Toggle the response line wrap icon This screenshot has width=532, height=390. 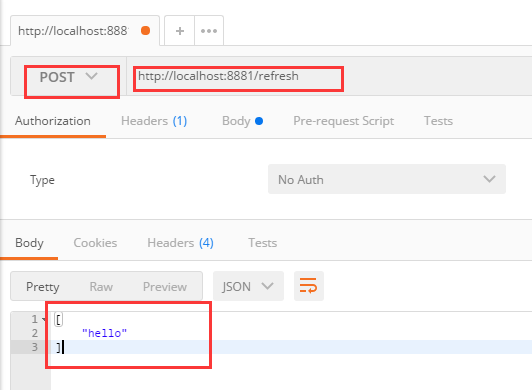pos(308,286)
